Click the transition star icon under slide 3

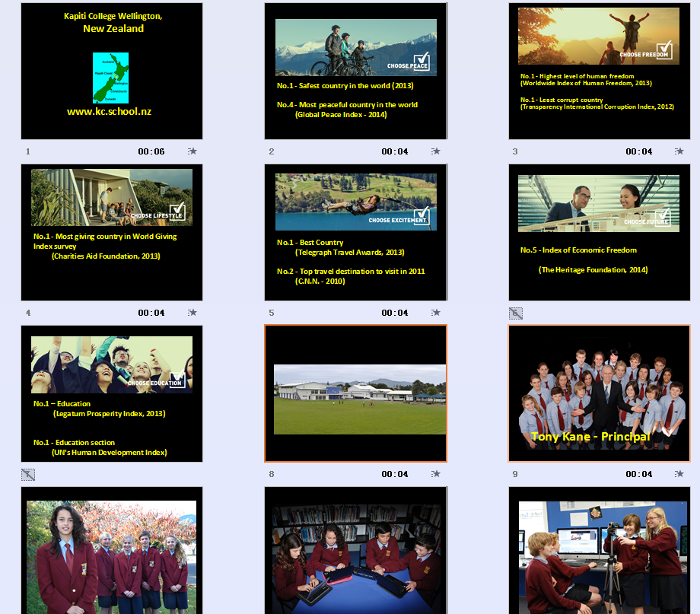point(679,151)
